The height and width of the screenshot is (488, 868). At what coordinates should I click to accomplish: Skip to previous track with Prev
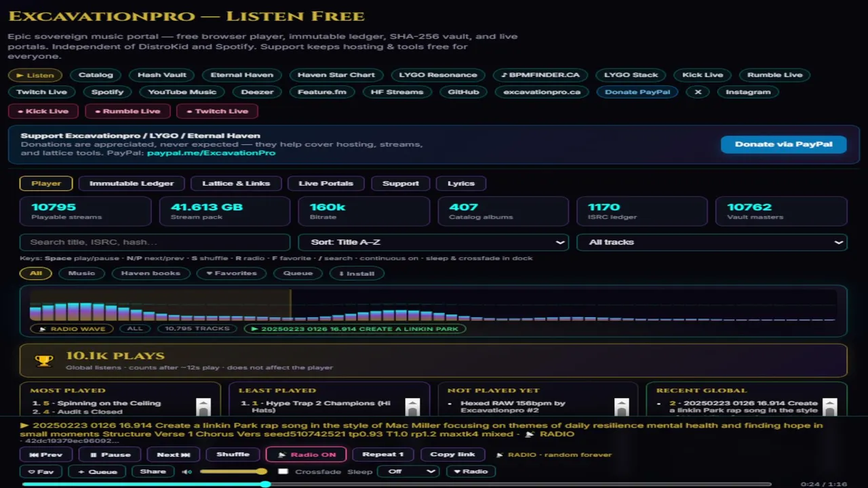pyautogui.click(x=46, y=455)
